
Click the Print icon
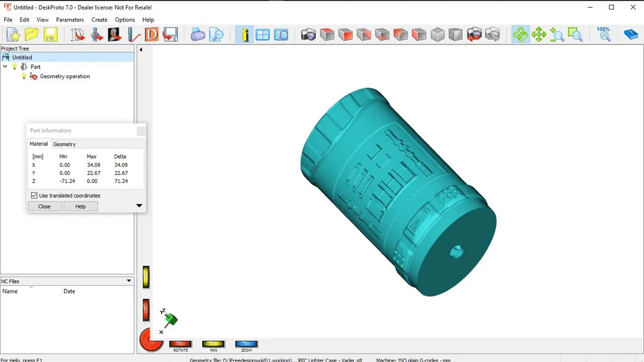pyautogui.click(x=197, y=35)
